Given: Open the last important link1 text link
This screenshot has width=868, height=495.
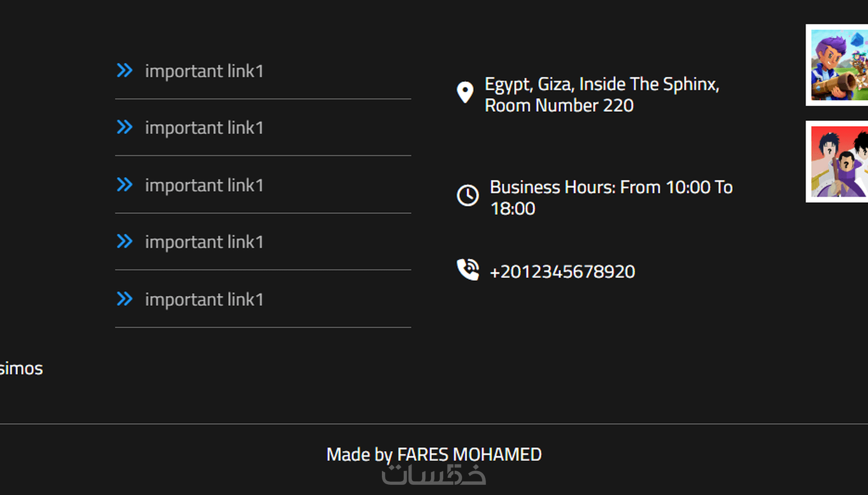Looking at the screenshot, I should pos(204,300).
